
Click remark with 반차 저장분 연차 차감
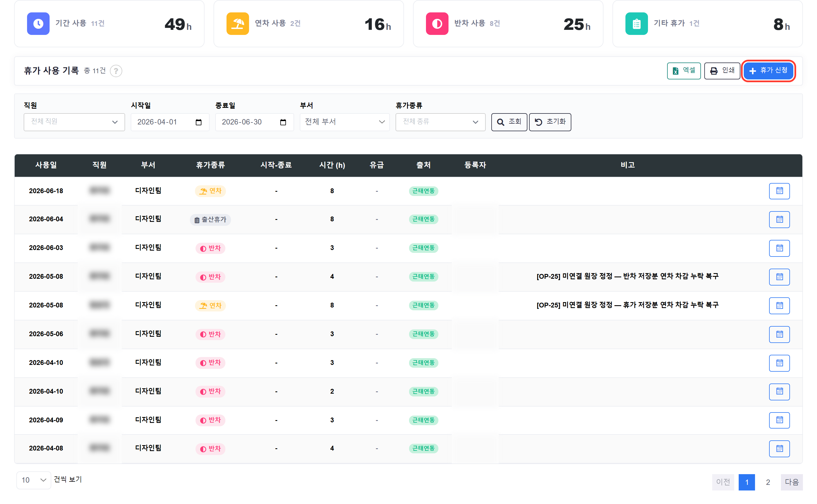[x=627, y=276]
